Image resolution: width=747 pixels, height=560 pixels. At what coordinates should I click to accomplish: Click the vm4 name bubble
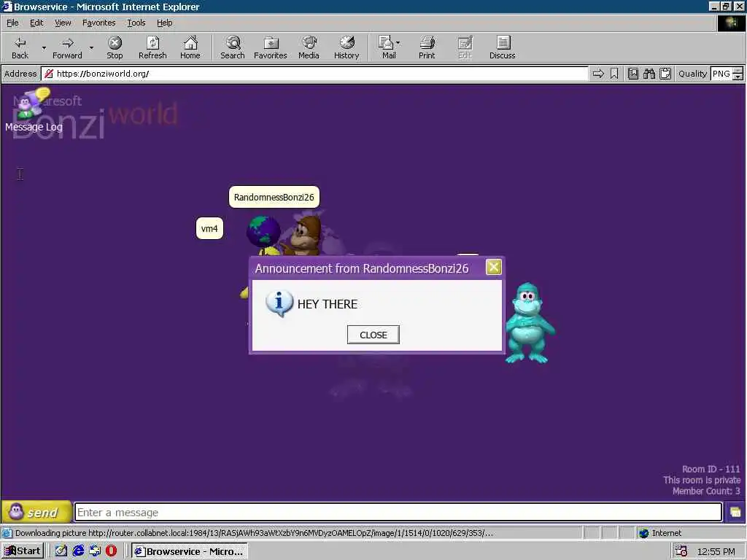pos(209,228)
